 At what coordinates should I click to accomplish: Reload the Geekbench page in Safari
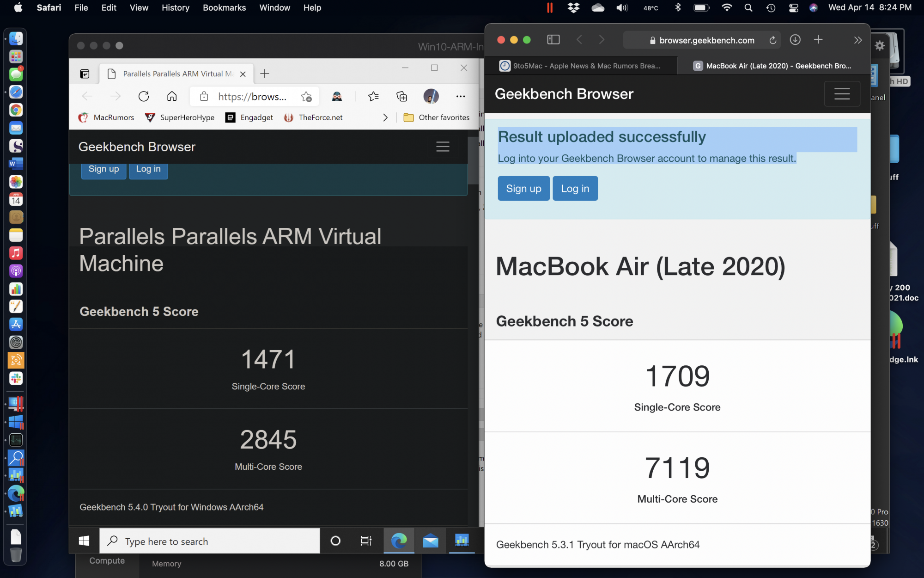(772, 40)
